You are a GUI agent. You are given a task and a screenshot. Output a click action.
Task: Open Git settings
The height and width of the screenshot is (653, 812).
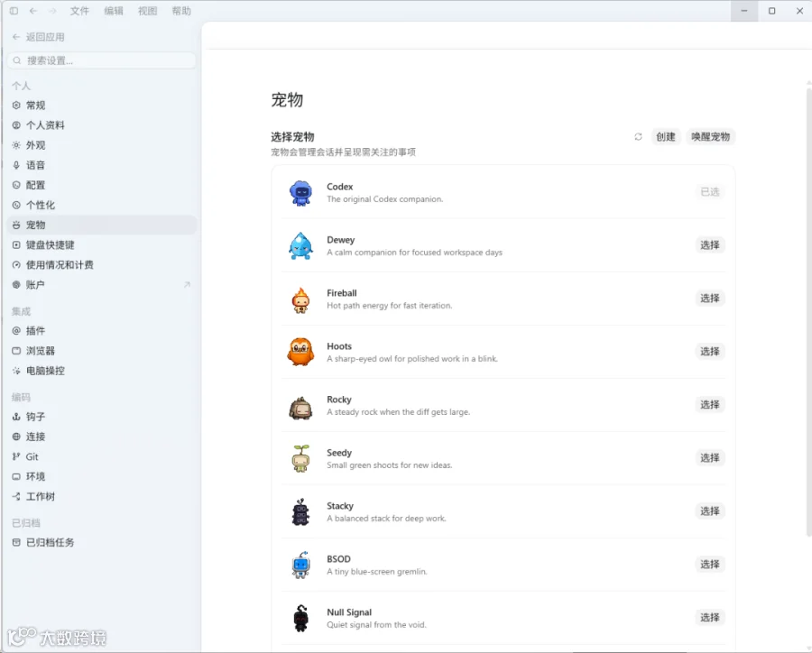pyautogui.click(x=101, y=456)
